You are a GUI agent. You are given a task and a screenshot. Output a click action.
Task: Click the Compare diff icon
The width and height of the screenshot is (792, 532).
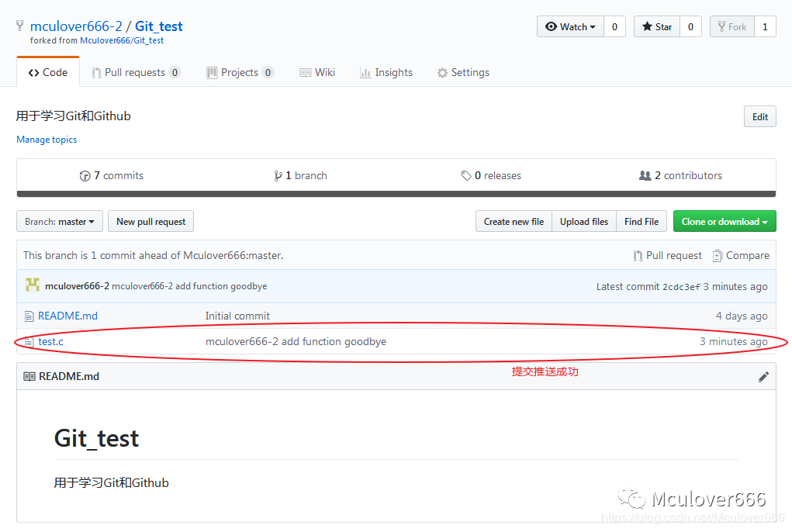tap(718, 256)
